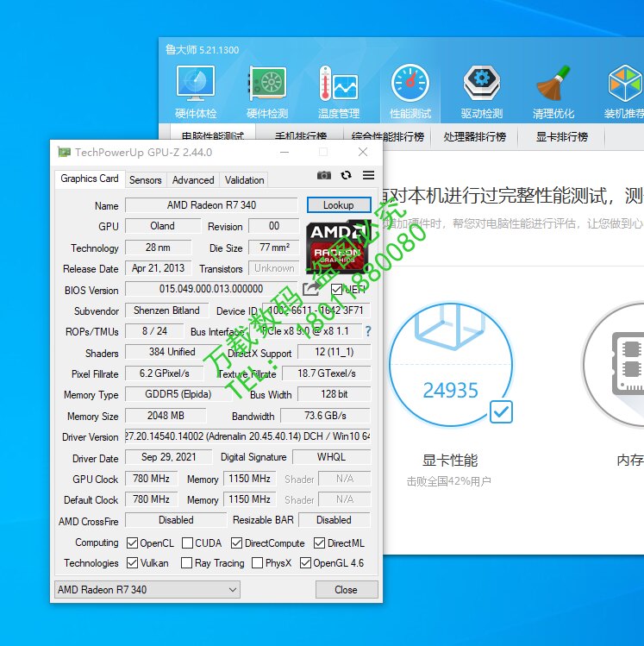
Task: Switch to the Graphics Card tab
Action: tap(90, 179)
